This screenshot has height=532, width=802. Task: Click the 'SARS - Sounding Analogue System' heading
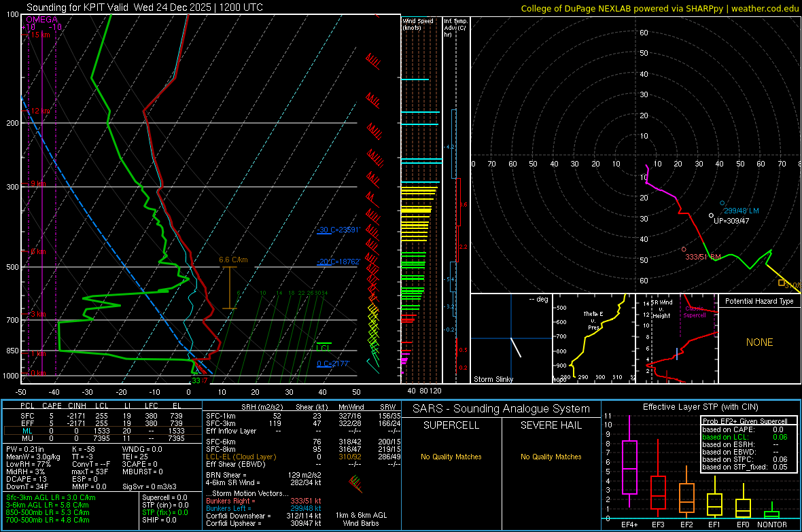click(501, 409)
